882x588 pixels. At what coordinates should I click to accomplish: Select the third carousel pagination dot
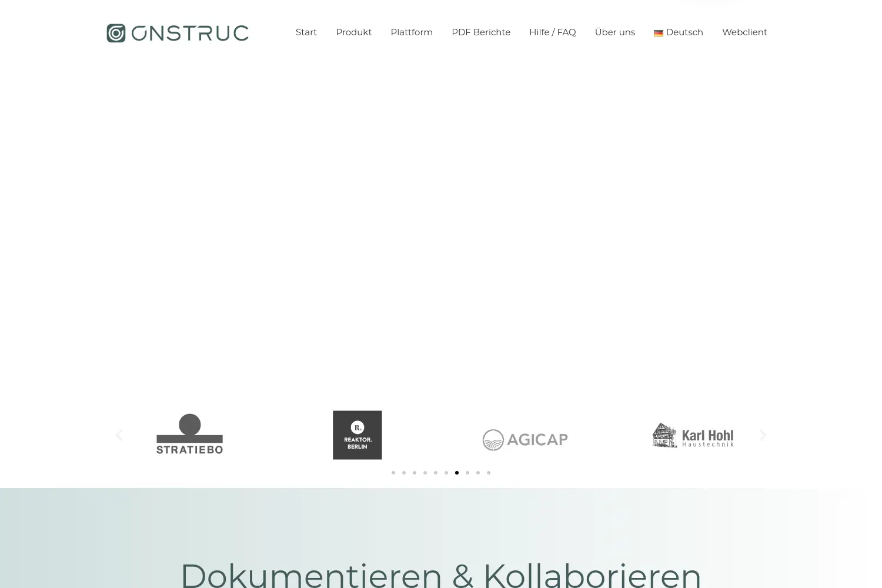pos(415,473)
